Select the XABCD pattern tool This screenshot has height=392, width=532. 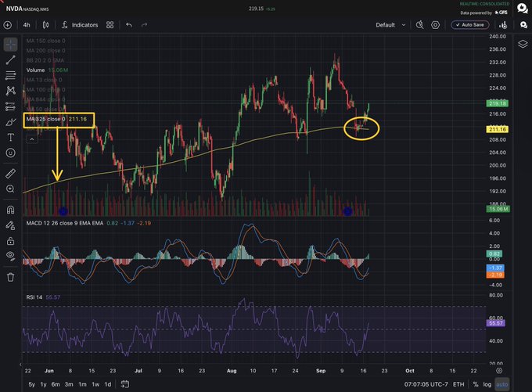(x=10, y=91)
